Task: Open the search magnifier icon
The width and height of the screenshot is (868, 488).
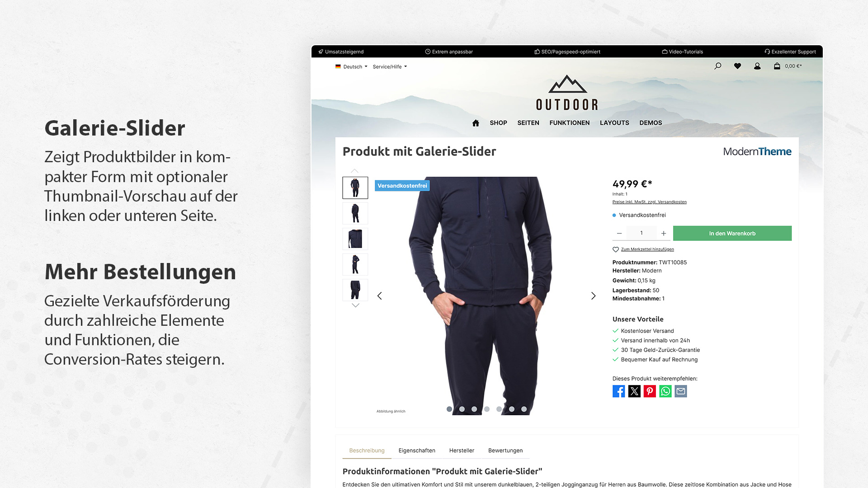Action: 717,66
